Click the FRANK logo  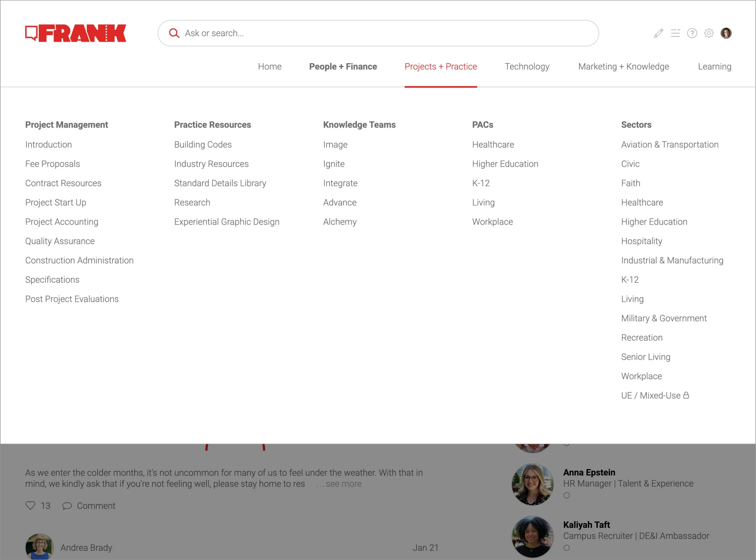[x=75, y=33]
